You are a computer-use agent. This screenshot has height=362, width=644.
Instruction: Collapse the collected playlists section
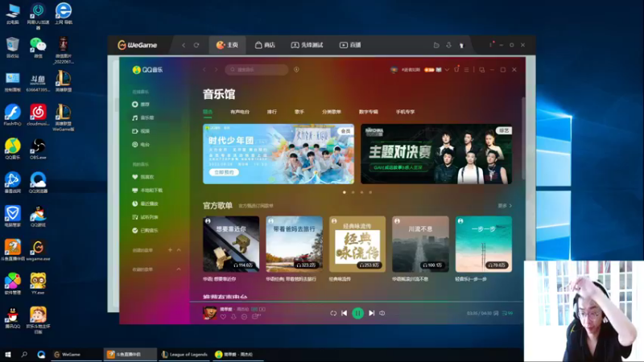tap(179, 269)
